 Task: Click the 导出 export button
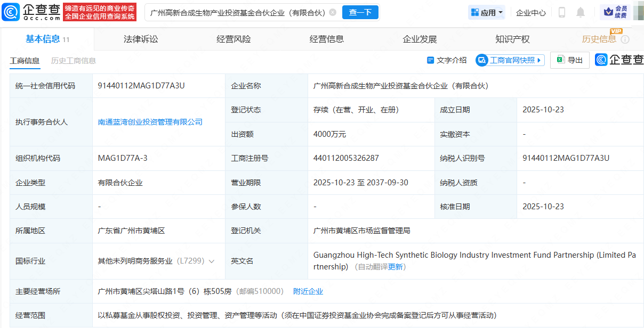pyautogui.click(x=569, y=60)
